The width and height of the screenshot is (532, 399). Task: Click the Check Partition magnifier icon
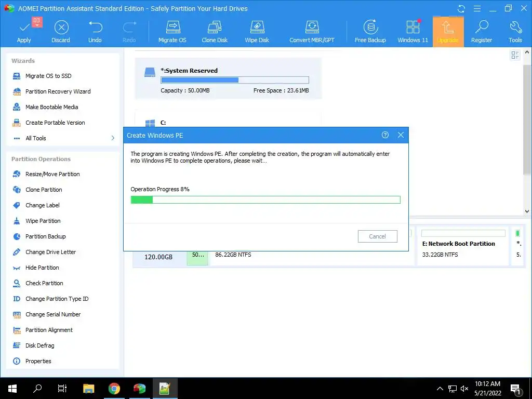pos(17,283)
